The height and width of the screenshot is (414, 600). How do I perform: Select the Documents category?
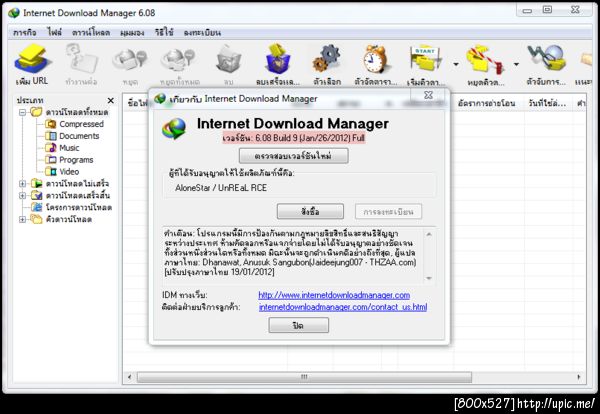pos(79,136)
